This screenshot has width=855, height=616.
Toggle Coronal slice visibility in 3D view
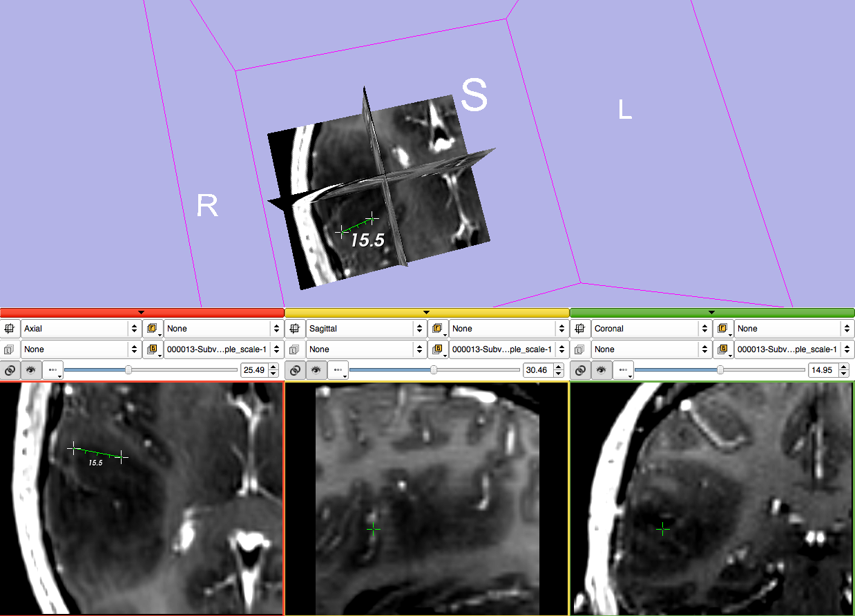tap(602, 370)
